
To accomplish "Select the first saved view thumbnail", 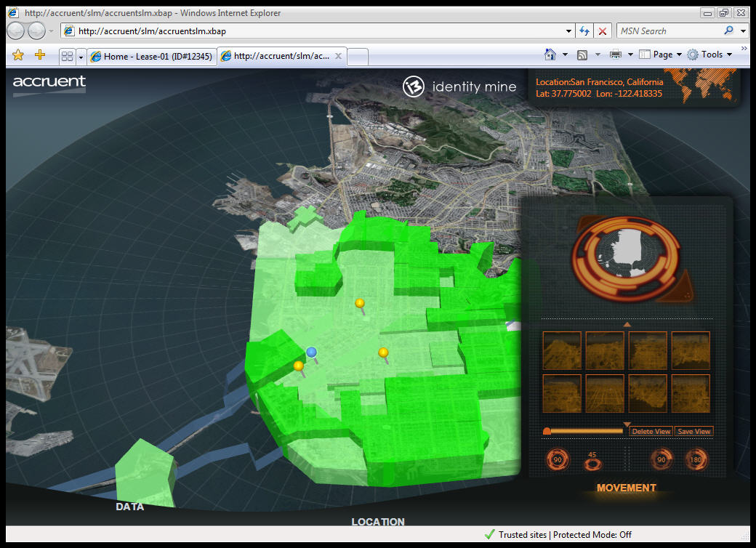I will [x=562, y=350].
